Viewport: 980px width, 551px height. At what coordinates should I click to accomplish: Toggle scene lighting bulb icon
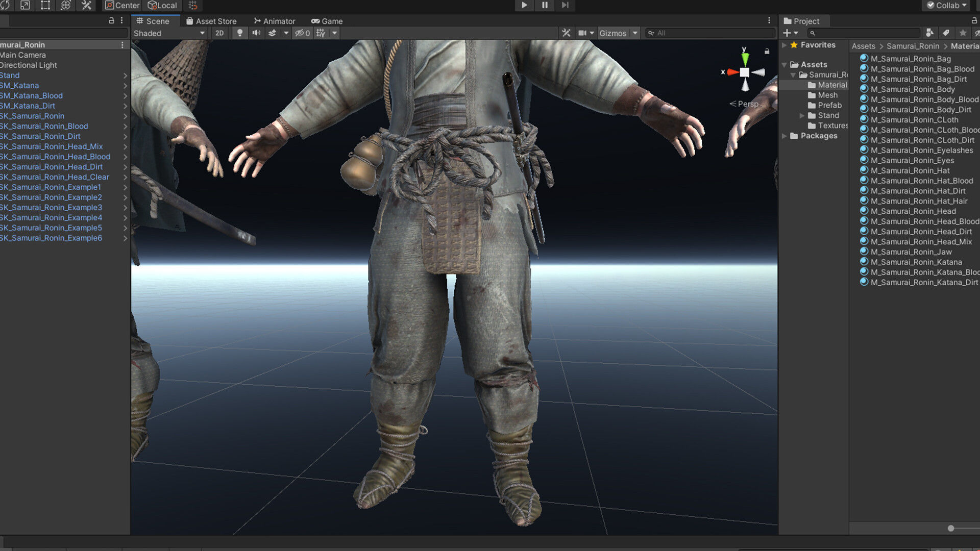pyautogui.click(x=239, y=33)
